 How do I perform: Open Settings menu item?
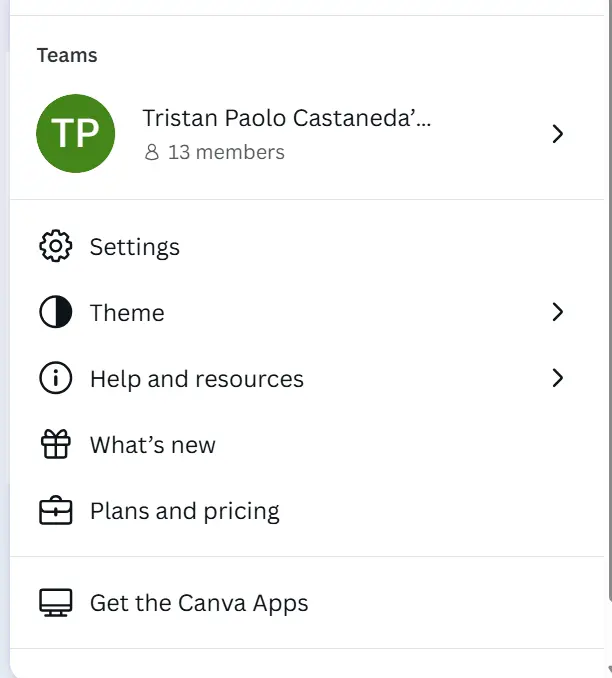307,246
